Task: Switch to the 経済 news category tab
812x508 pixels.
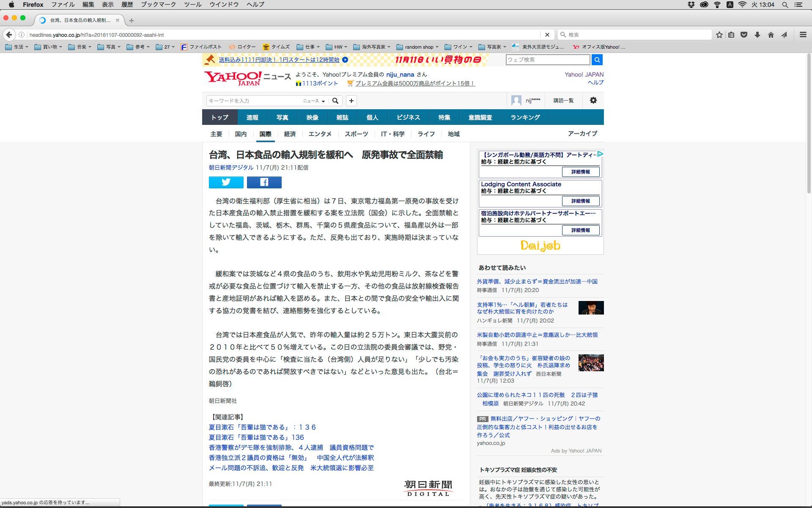Action: 290,134
